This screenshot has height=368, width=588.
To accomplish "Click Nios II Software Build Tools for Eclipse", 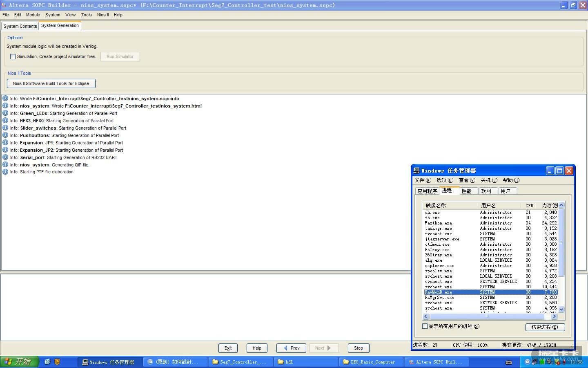I will [51, 83].
